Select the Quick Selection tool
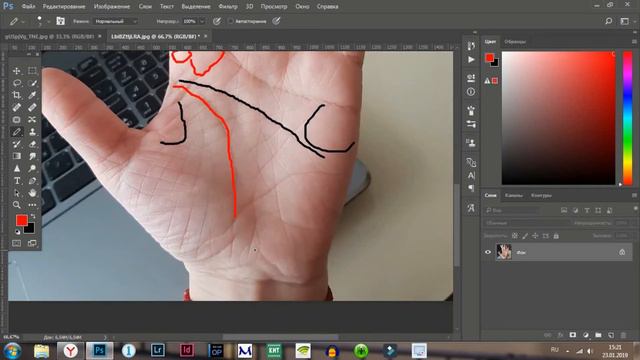Viewport: 640px width, 360px height. 32,83
